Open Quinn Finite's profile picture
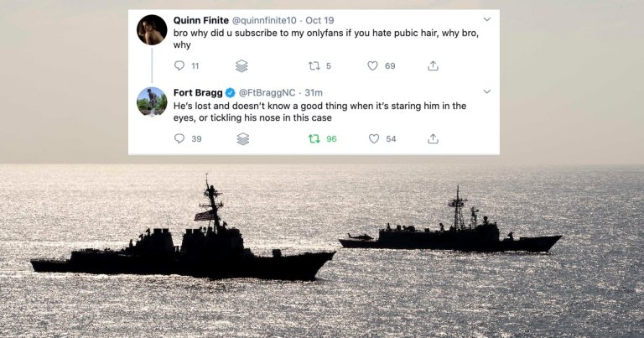The image size is (644, 338). pos(152,30)
